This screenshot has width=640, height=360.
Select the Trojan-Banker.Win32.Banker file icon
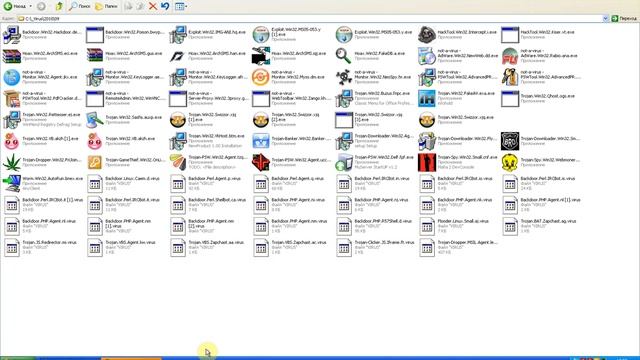tap(261, 141)
